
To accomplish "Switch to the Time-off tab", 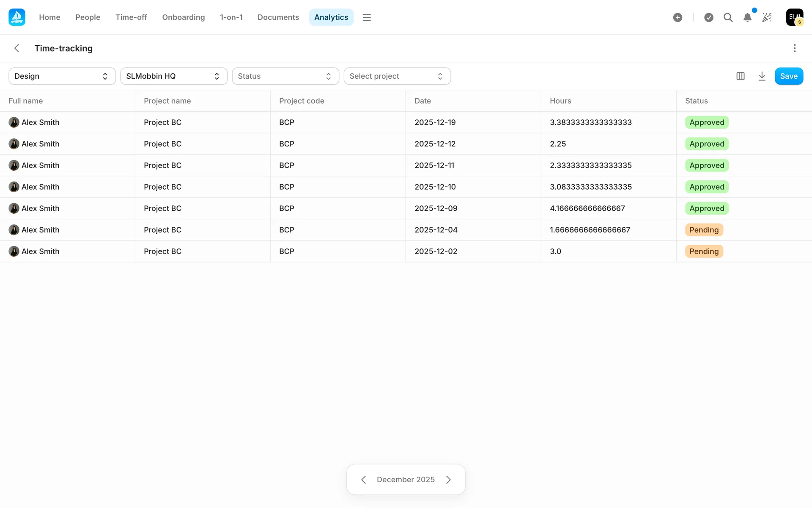I will tap(131, 17).
